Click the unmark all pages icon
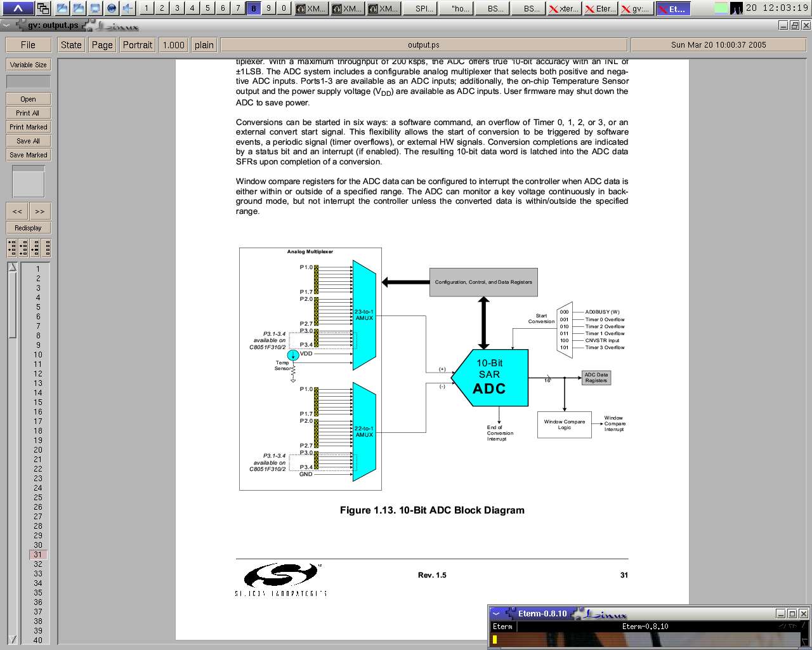The image size is (812, 650). click(46, 248)
